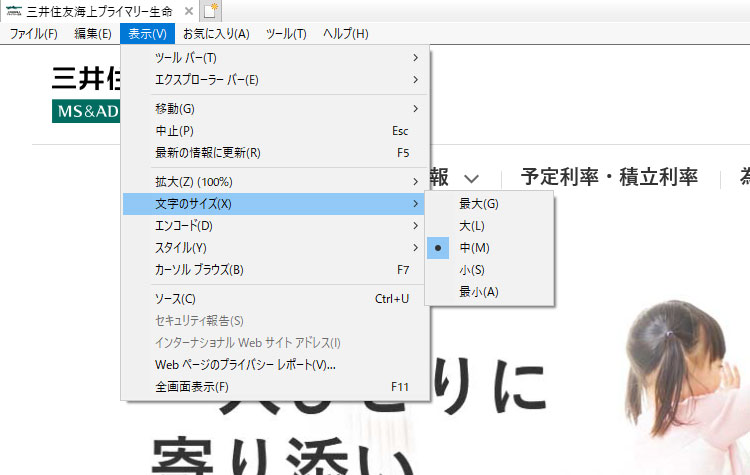Click the MS&AD green logo
The height and width of the screenshot is (475, 750).
(x=86, y=111)
